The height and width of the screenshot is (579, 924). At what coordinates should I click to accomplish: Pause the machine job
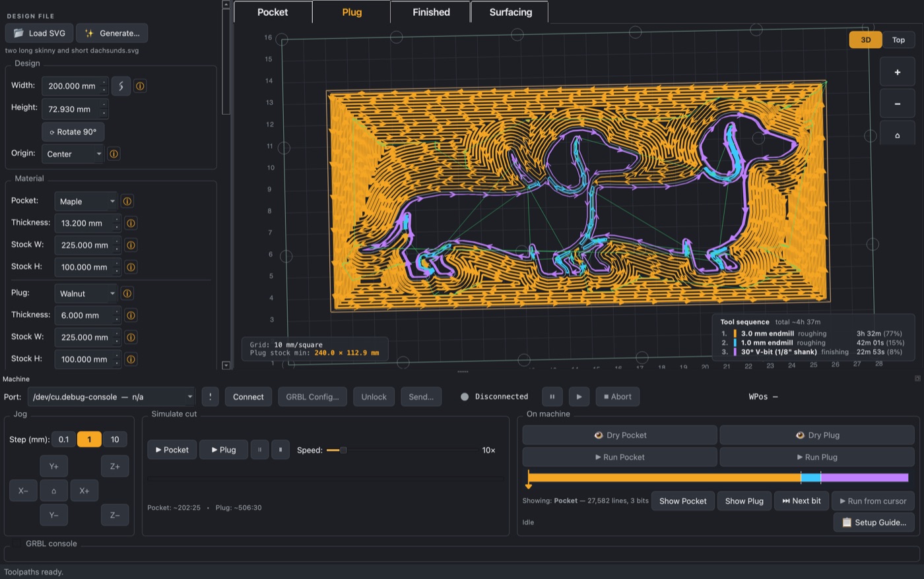point(552,396)
